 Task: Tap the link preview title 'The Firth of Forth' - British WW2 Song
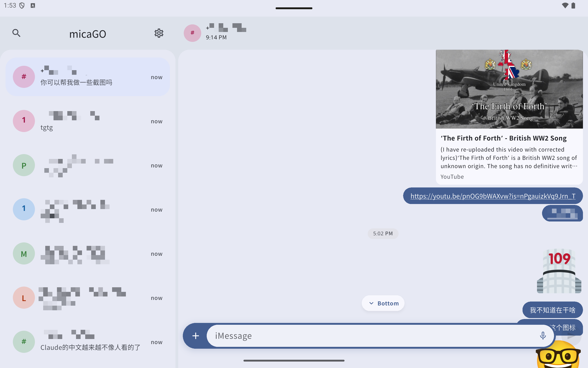503,138
